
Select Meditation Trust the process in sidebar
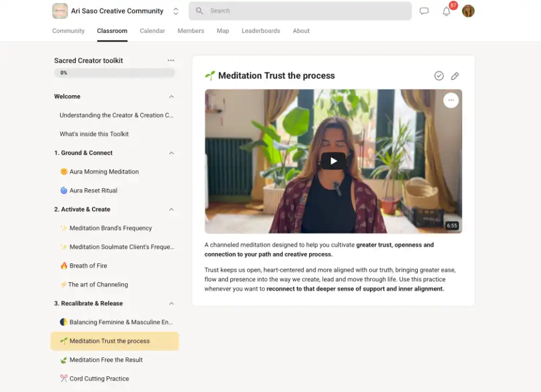pos(115,341)
